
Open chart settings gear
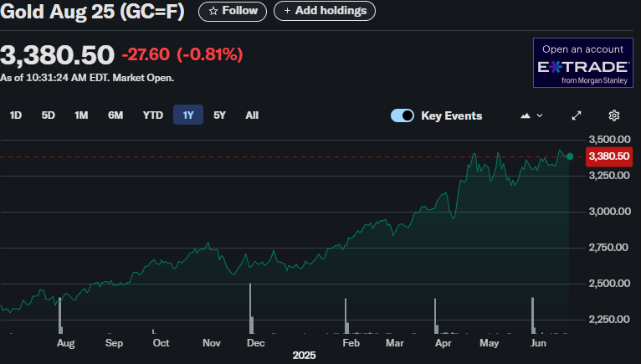(613, 115)
